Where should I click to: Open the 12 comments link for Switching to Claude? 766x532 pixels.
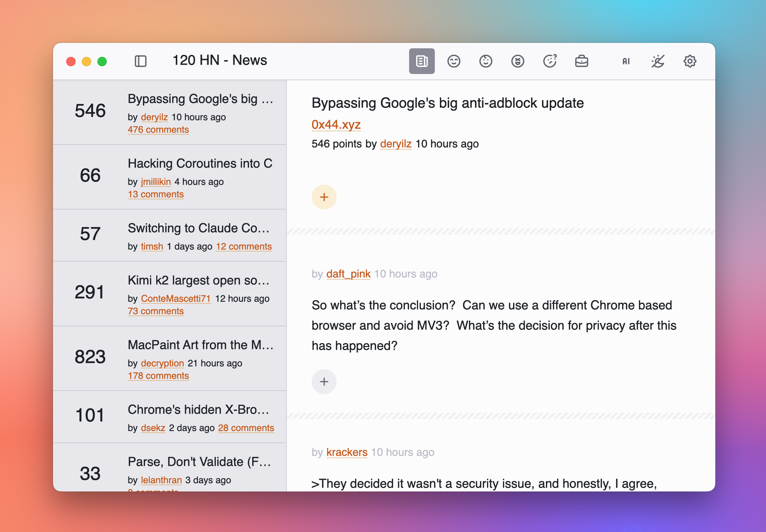pyautogui.click(x=244, y=247)
